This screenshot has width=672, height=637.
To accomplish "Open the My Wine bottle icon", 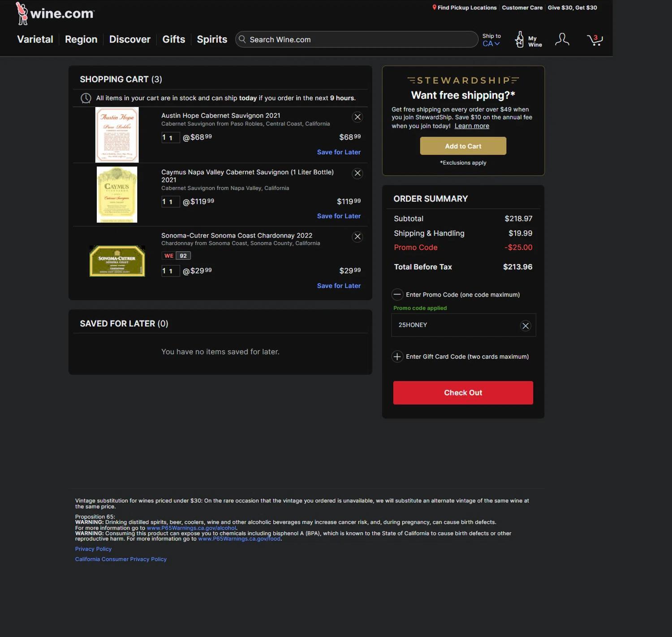I will tap(519, 39).
